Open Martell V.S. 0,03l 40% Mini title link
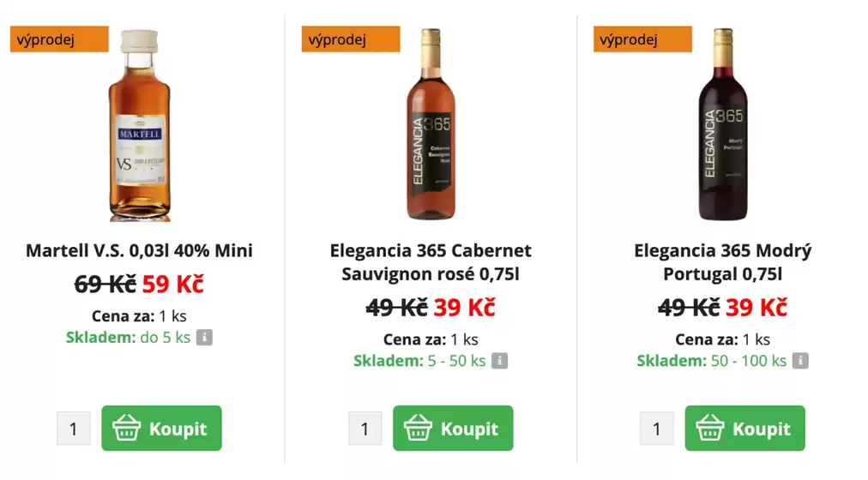Image resolution: width=868 pixels, height=480 pixels. point(139,251)
